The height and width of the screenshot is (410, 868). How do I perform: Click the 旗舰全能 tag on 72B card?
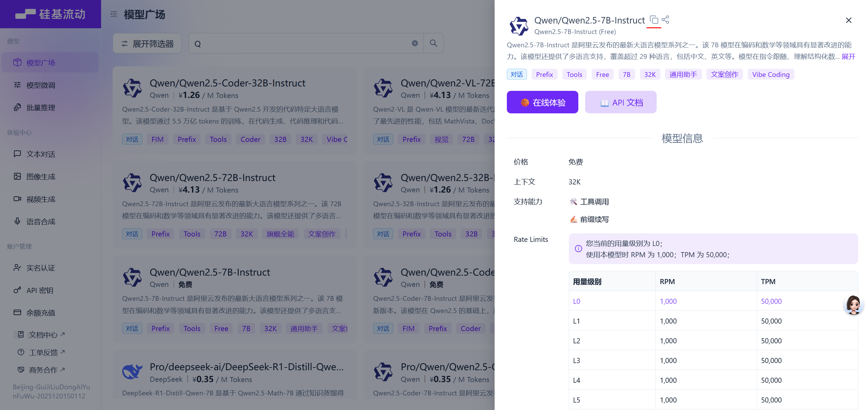(x=280, y=234)
